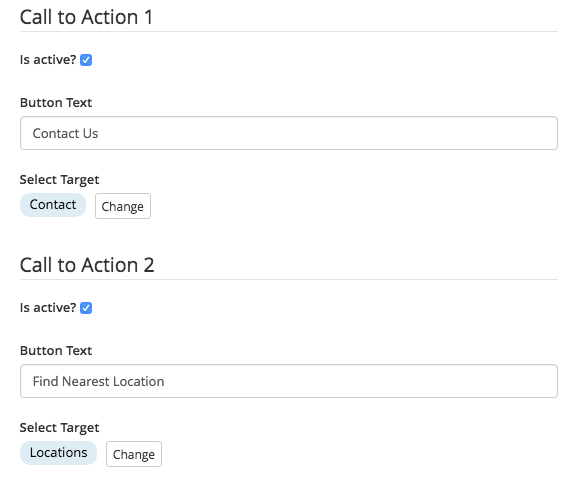
Task: Select the Contact target pill
Action: click(53, 204)
